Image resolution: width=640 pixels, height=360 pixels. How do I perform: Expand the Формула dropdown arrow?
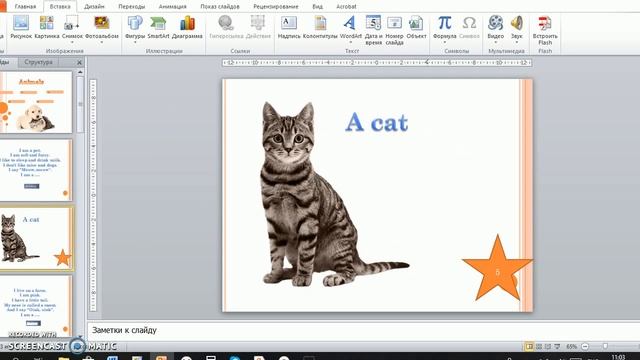[444, 42]
